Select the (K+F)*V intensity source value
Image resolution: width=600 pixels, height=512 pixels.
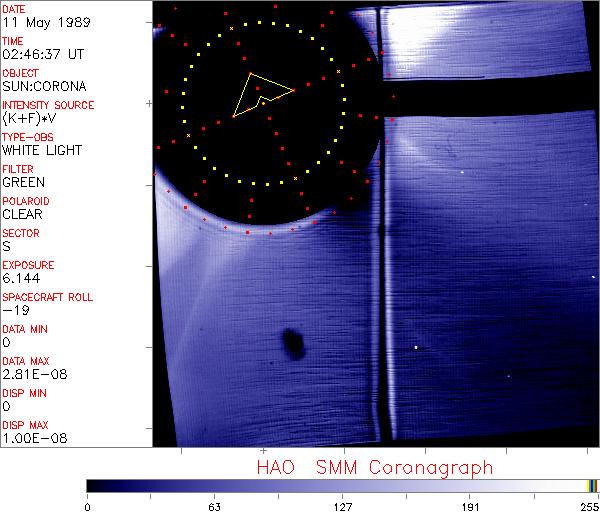pyautogui.click(x=32, y=119)
